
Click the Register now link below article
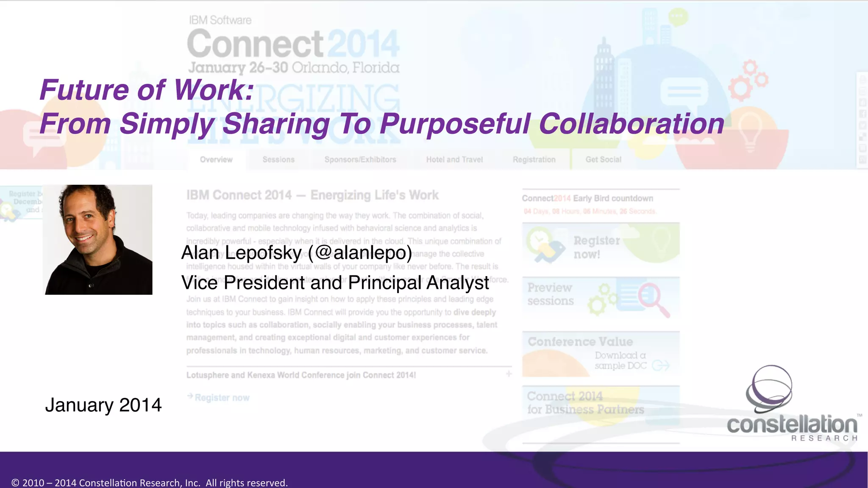(222, 398)
